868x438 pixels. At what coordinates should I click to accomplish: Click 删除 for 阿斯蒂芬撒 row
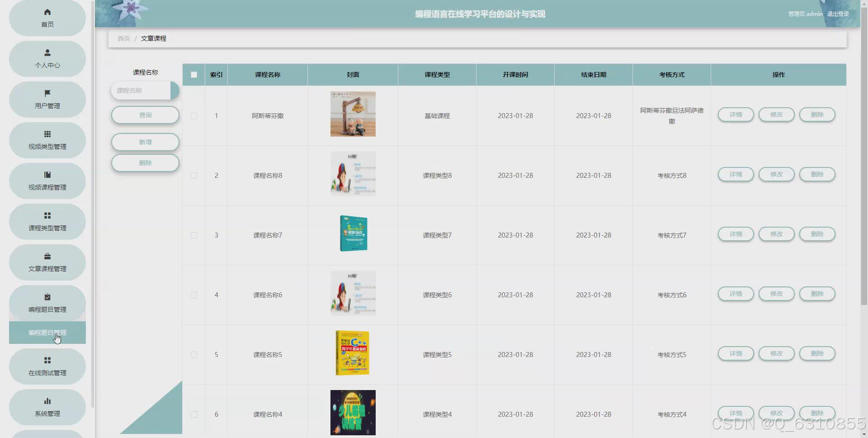coord(817,114)
